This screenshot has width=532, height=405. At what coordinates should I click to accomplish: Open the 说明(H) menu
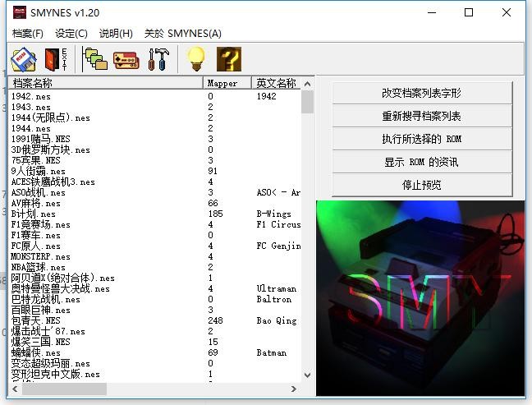click(116, 34)
